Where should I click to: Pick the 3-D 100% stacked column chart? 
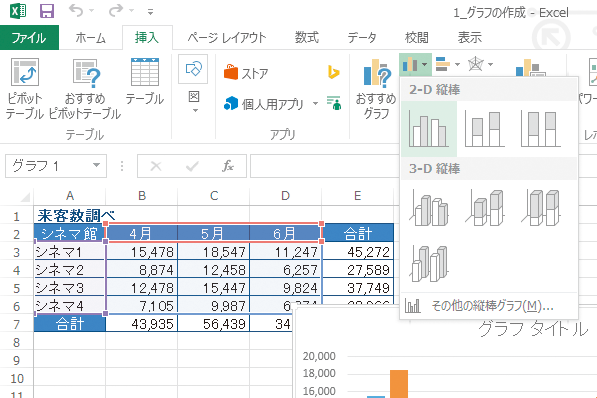541,208
